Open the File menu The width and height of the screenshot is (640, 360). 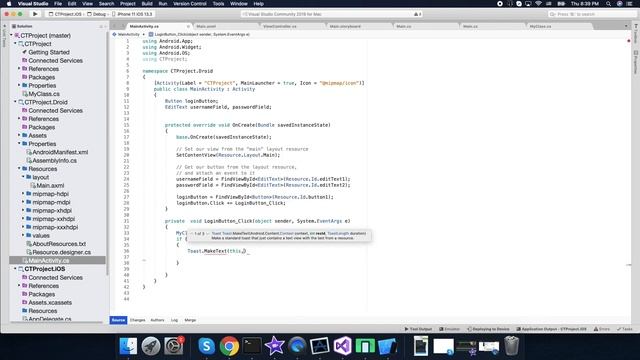click(x=58, y=4)
